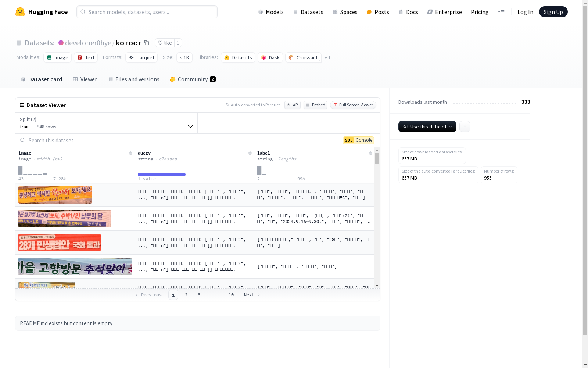Click the korocr dataset name
The width and height of the screenshot is (588, 368).
click(x=129, y=43)
